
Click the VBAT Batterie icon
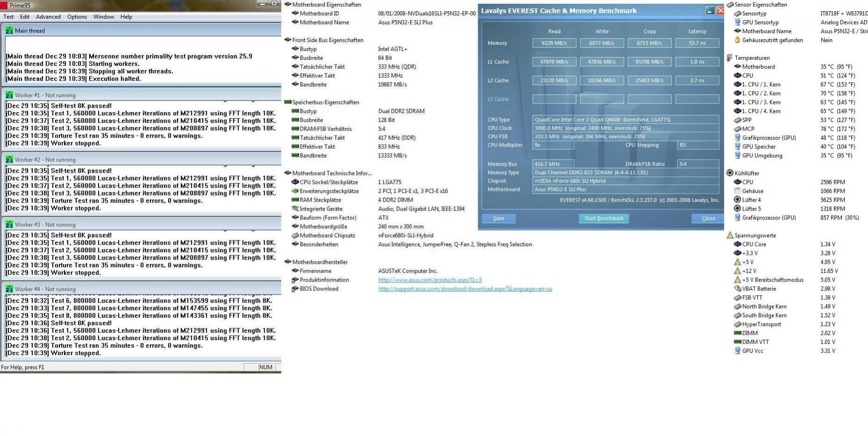click(738, 289)
